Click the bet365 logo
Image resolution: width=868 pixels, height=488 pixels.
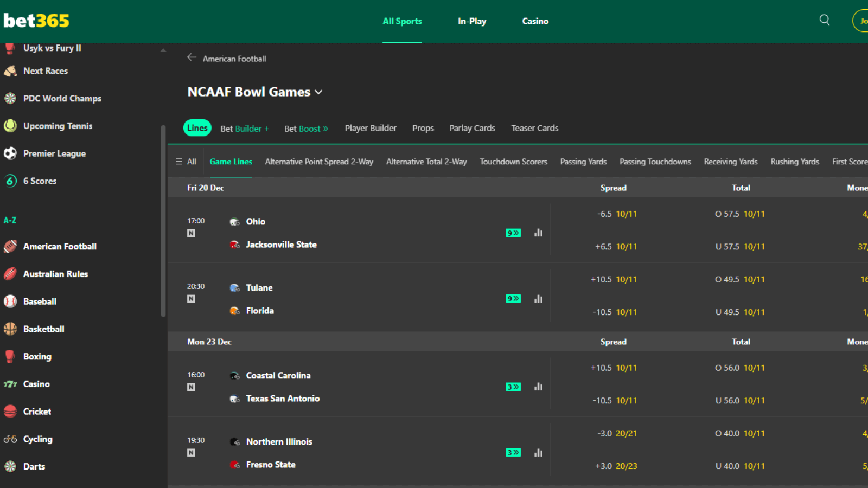(x=36, y=21)
